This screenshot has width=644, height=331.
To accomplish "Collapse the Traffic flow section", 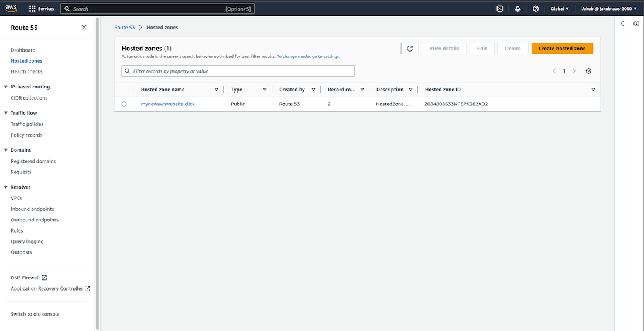I will [x=6, y=113].
